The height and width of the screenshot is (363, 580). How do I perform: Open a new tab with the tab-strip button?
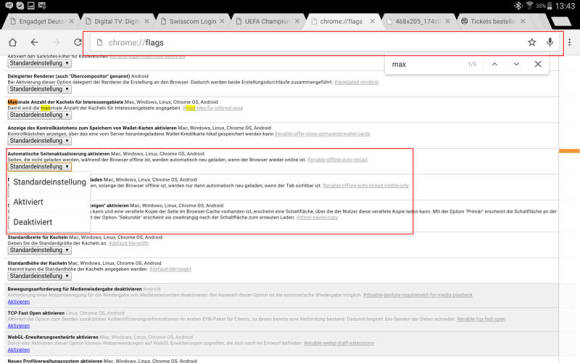pos(561,21)
